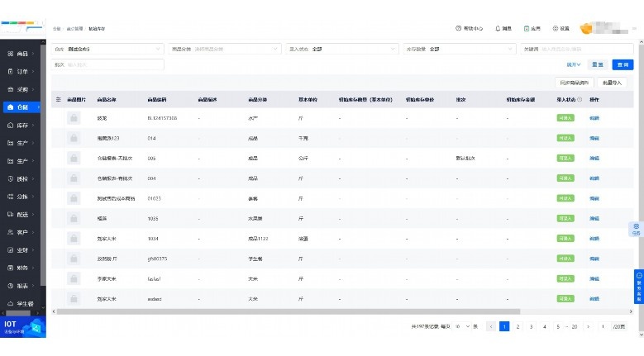The height and width of the screenshot is (356, 644).
Task: Change the page size dropdown showing 10
Action: 461,326
